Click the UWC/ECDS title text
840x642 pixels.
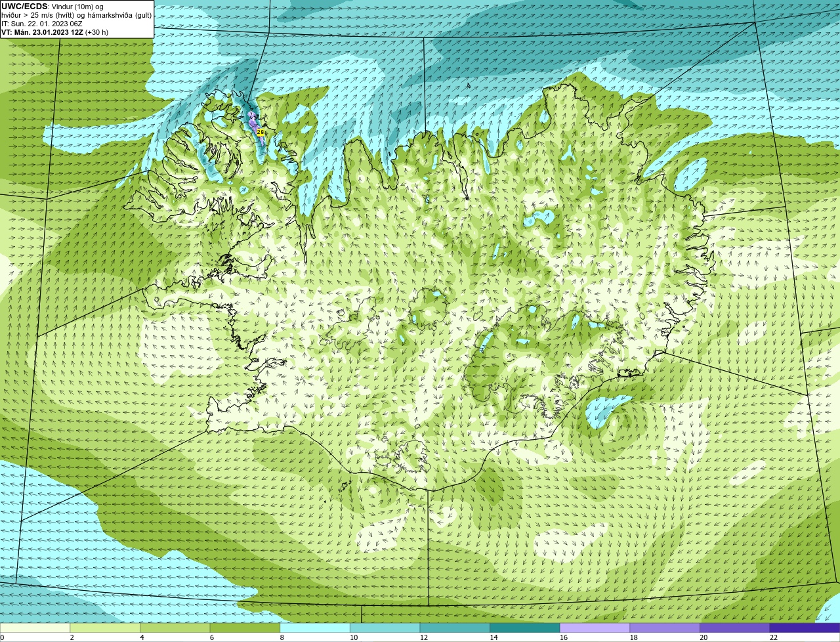point(24,7)
